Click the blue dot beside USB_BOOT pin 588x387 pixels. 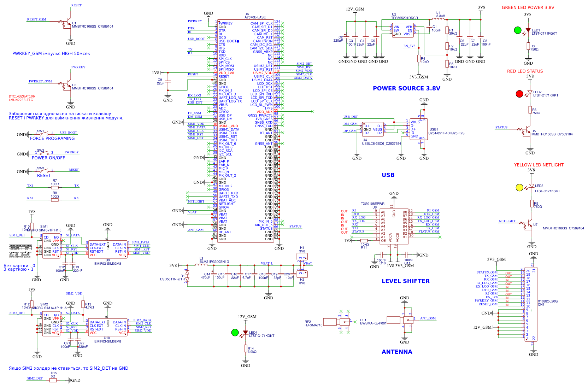click(x=238, y=41)
